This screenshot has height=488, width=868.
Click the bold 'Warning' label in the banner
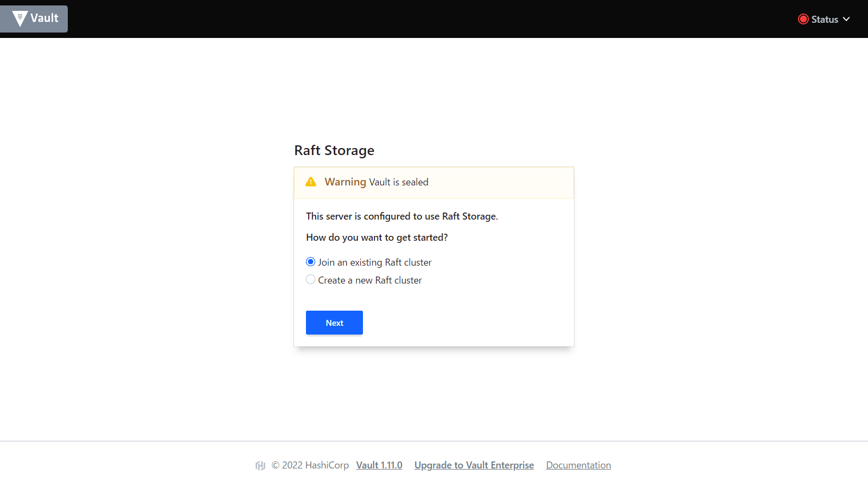click(345, 182)
